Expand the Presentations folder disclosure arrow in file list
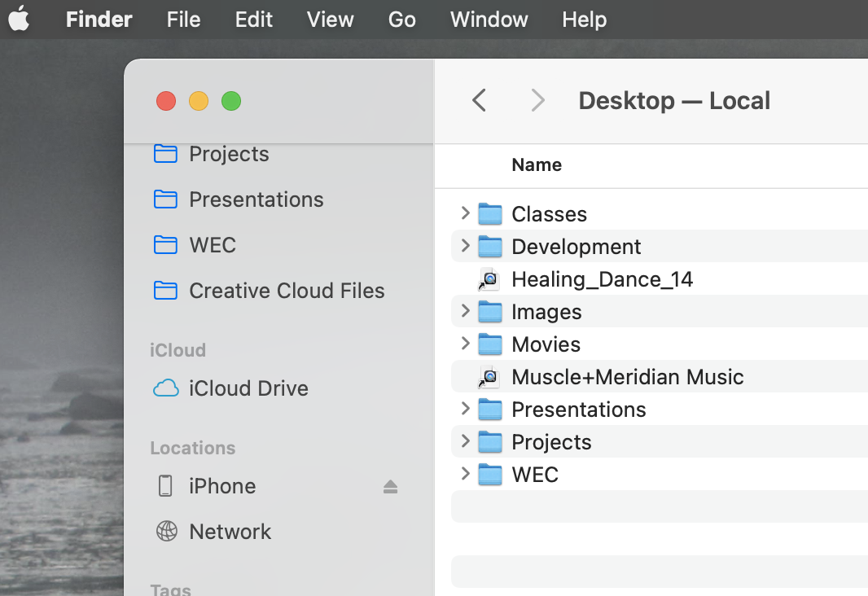The width and height of the screenshot is (868, 596). click(x=465, y=409)
